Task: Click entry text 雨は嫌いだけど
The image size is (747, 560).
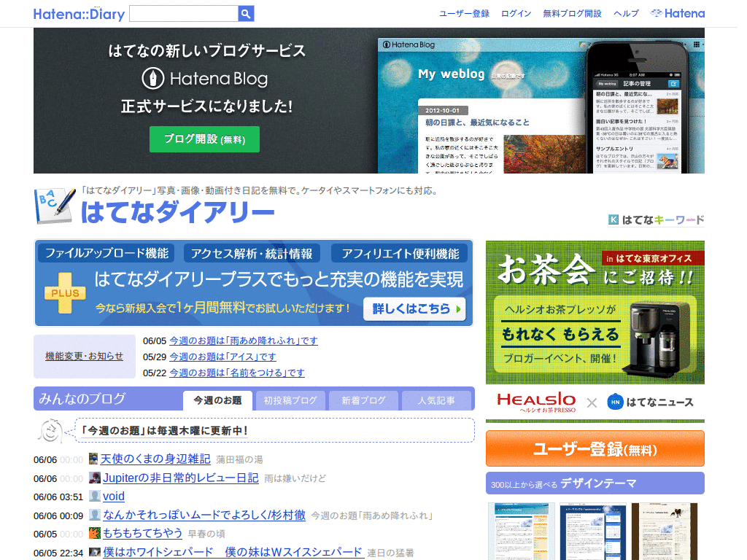Action: coord(295,478)
